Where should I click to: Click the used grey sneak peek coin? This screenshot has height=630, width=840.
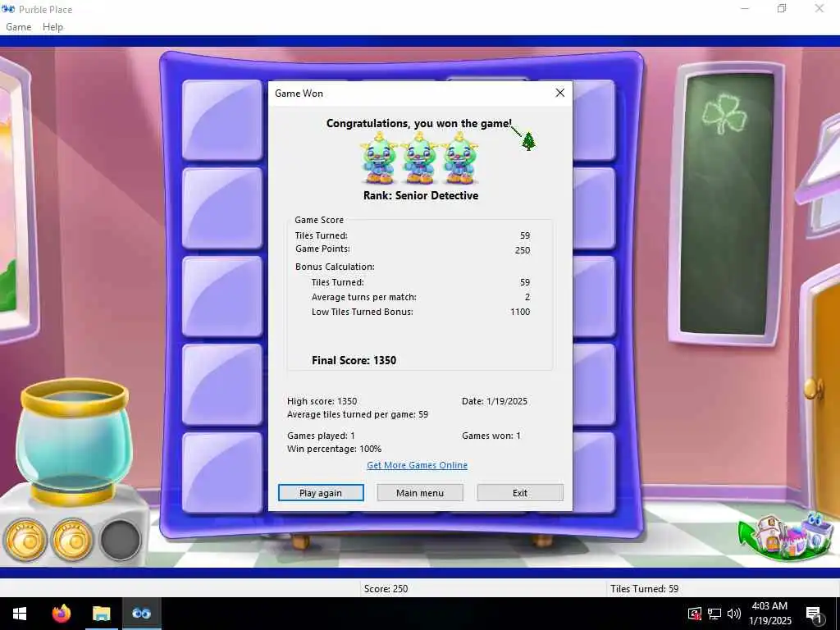[120, 540]
